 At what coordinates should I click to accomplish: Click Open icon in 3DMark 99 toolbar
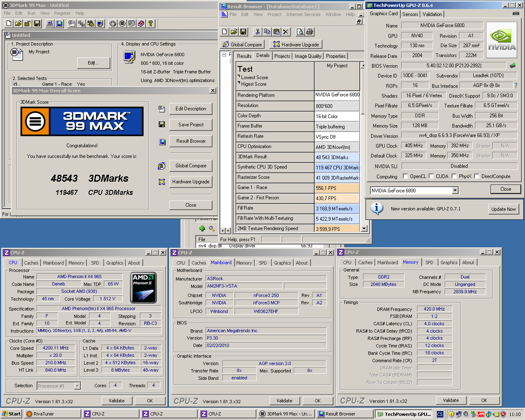(18, 23)
